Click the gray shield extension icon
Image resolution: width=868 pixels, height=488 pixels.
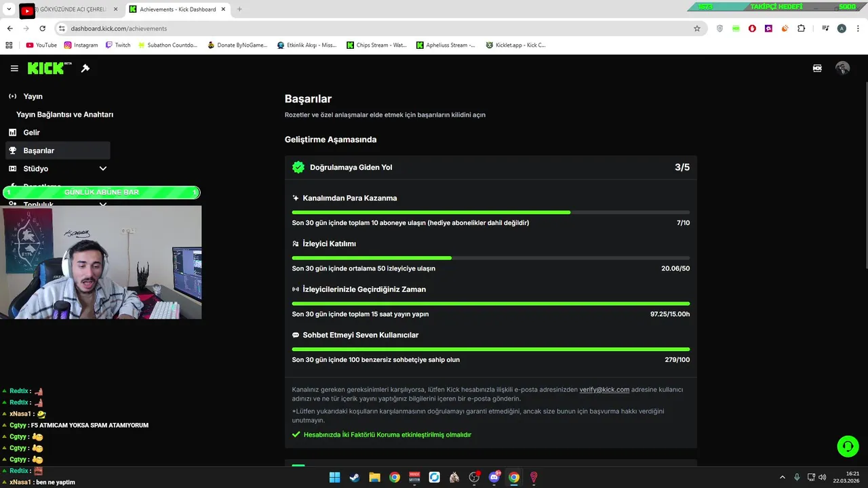point(719,28)
